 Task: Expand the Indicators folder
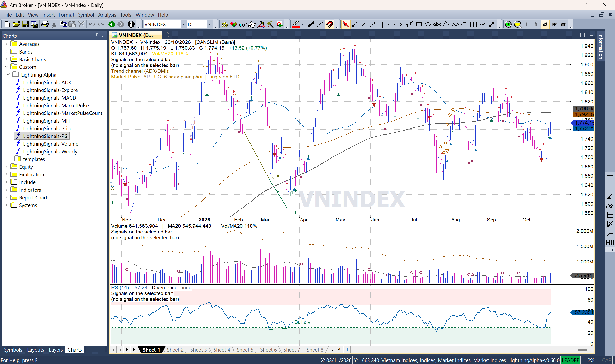click(6, 190)
